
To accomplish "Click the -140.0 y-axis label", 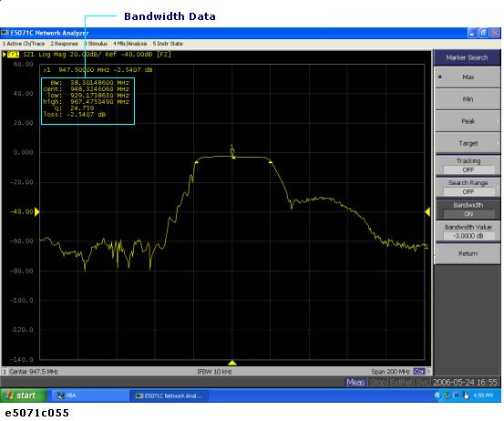I will 22,359.
